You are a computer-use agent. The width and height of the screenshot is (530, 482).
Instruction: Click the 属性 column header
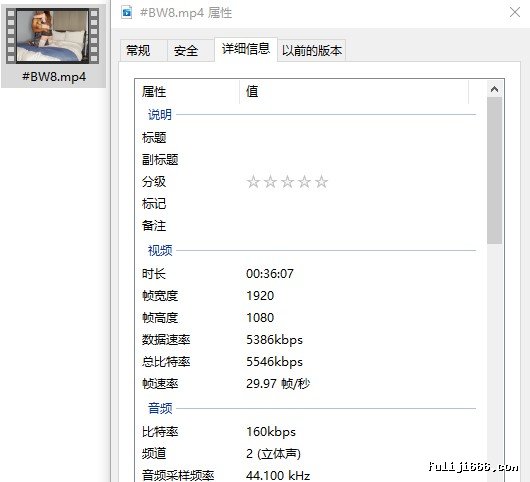(x=187, y=91)
